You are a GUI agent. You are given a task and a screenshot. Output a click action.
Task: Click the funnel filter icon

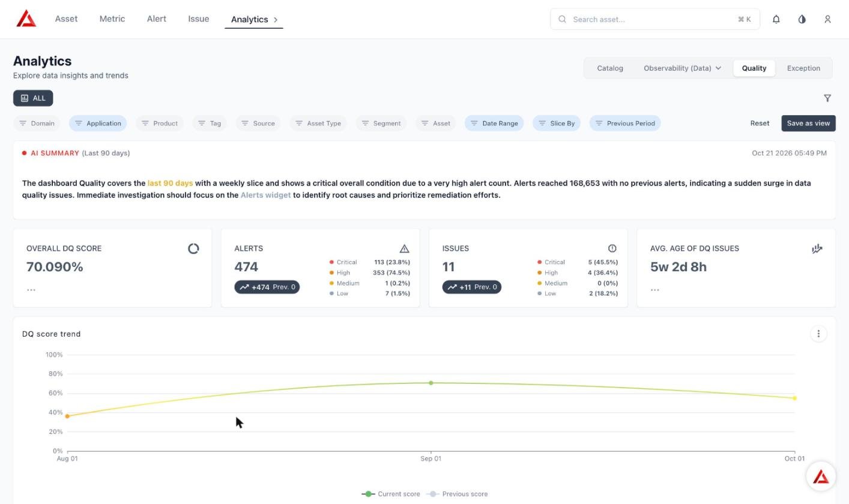(x=827, y=98)
